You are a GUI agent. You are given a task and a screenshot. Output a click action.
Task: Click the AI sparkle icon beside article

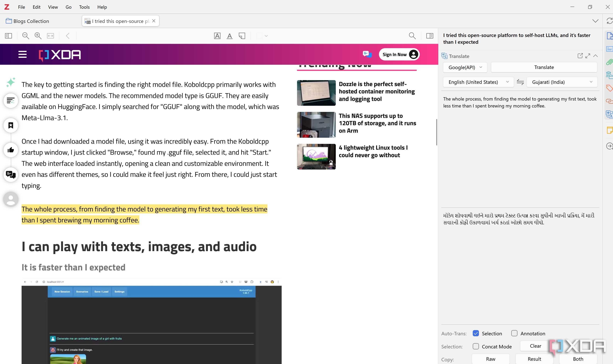pyautogui.click(x=11, y=82)
